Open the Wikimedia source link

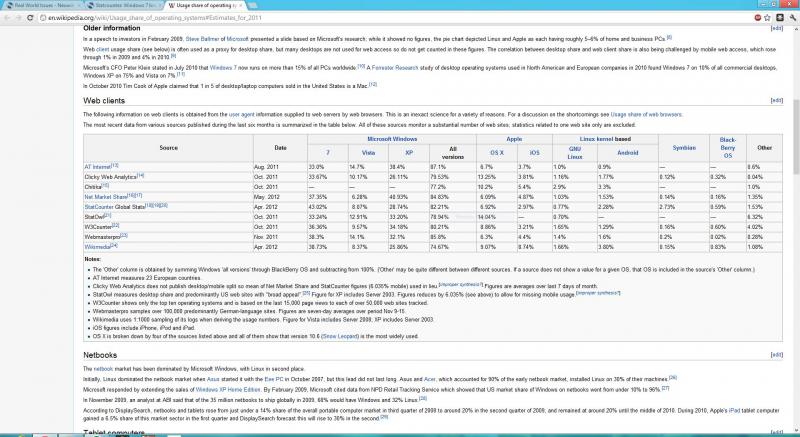97,247
